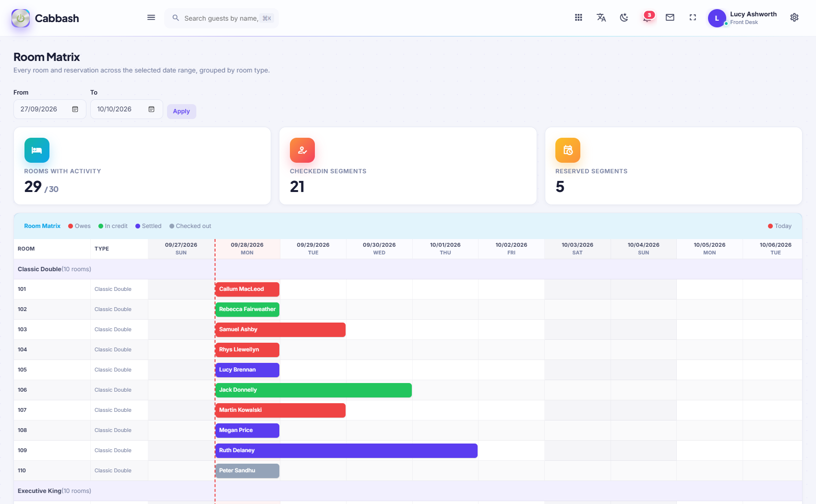
Task: Open Callum MacLeod reservation bar
Action: (x=247, y=289)
